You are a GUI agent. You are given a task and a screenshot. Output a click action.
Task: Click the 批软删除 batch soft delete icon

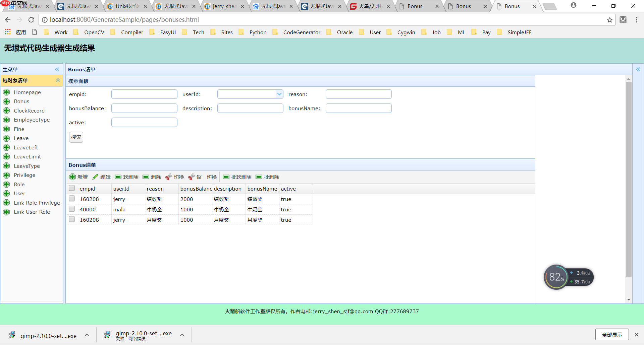pos(226,177)
